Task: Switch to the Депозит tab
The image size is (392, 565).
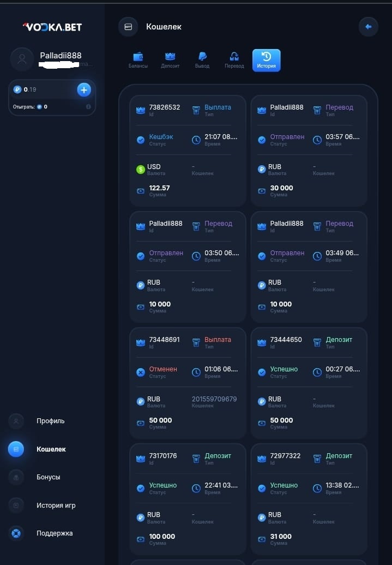Action: click(x=170, y=60)
